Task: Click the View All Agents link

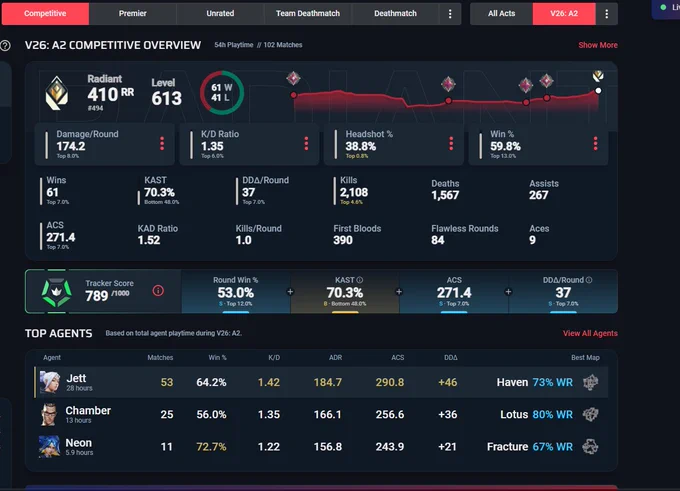Action: 590,333
